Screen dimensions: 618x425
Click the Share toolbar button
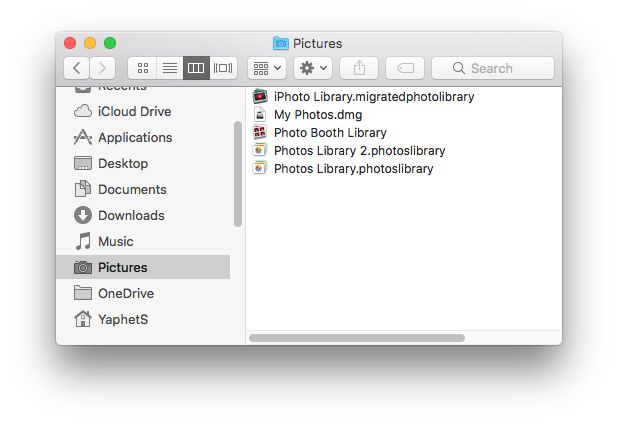click(x=359, y=68)
